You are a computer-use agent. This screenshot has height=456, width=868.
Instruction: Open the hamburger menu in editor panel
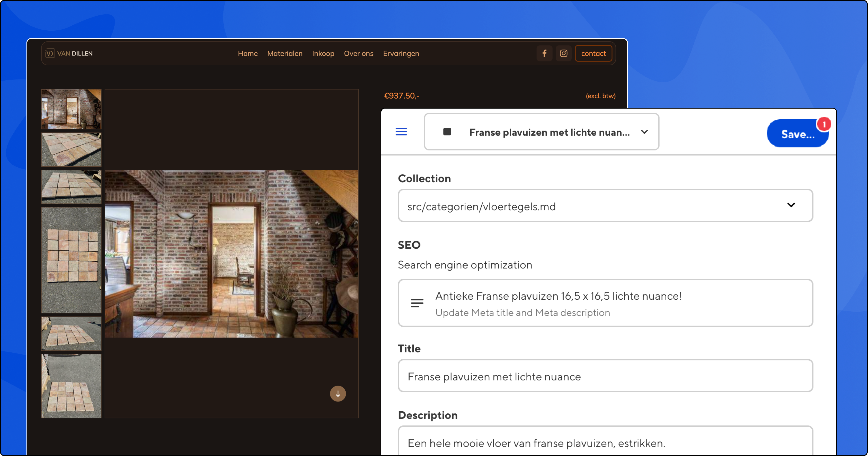point(401,132)
